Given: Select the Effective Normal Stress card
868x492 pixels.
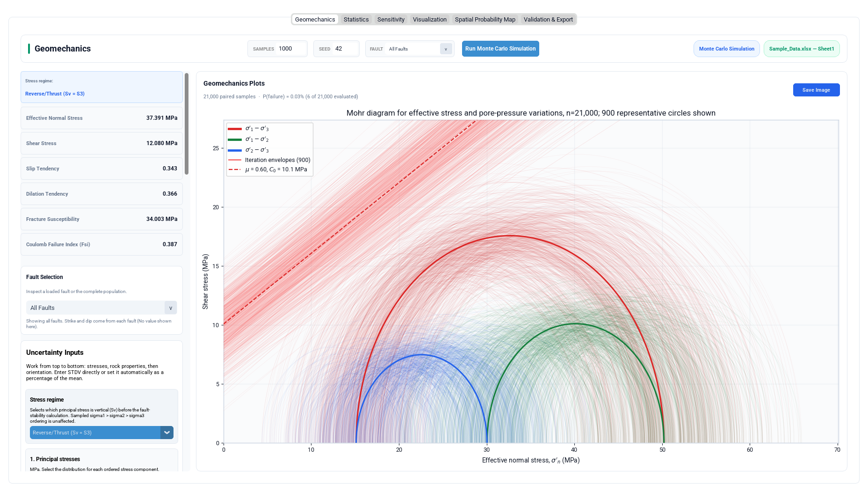Looking at the screenshot, I should click(101, 118).
